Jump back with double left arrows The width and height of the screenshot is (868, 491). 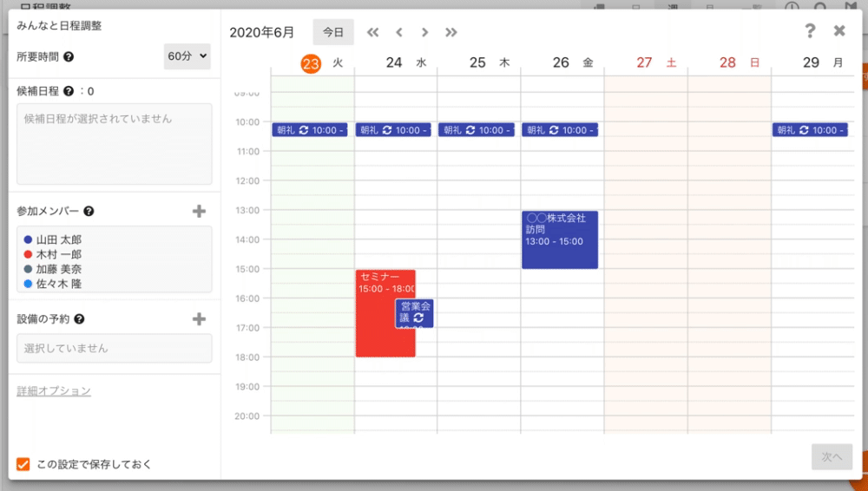coord(372,32)
